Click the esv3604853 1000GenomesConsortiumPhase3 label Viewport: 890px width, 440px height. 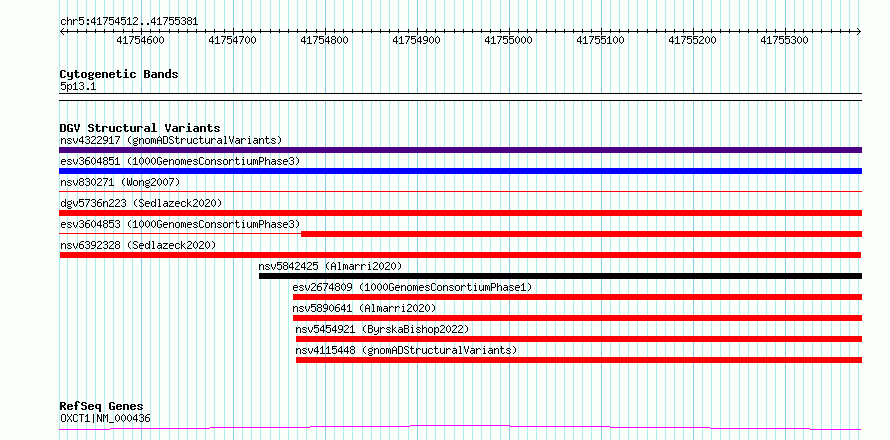tap(180, 224)
